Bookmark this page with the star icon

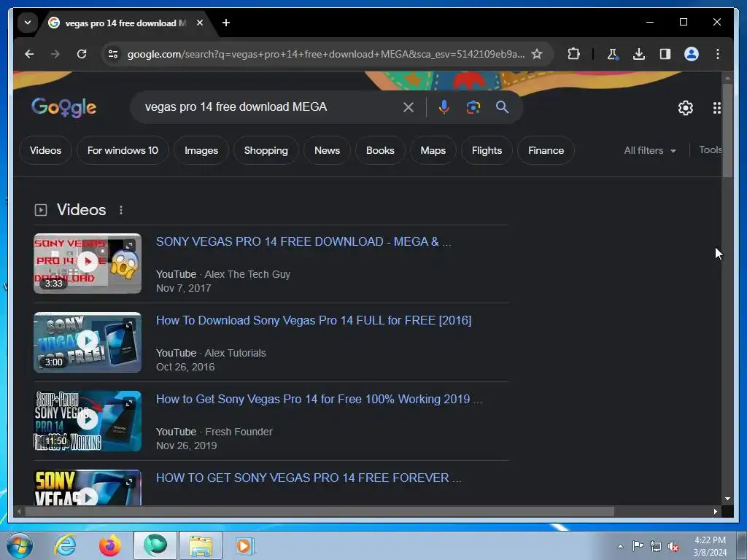pos(537,54)
